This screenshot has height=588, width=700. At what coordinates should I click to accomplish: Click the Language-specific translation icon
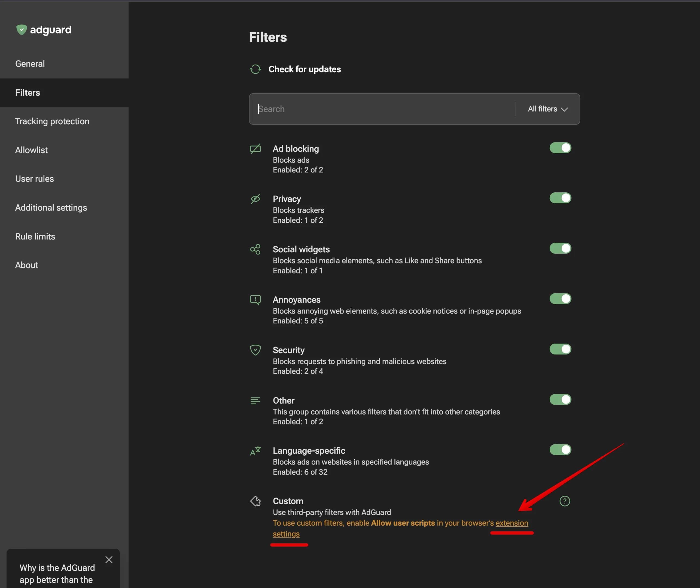coord(255,451)
